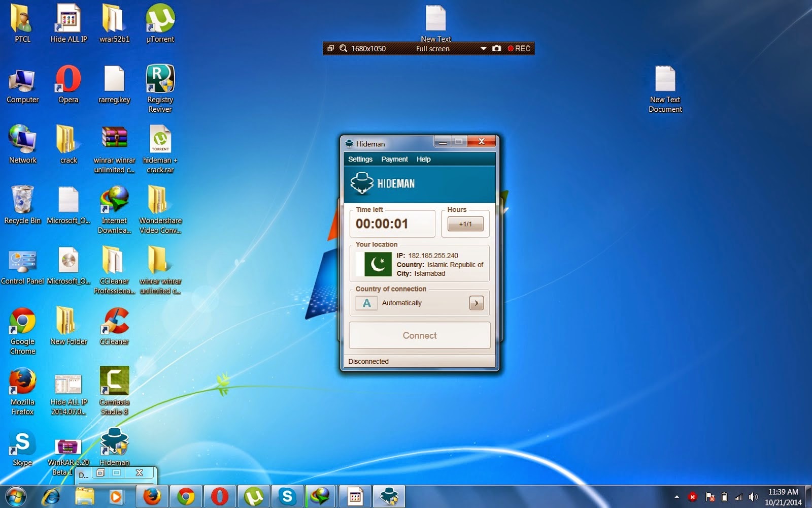Open the recorder resolution dropdown arrow
812x508 pixels.
[483, 49]
